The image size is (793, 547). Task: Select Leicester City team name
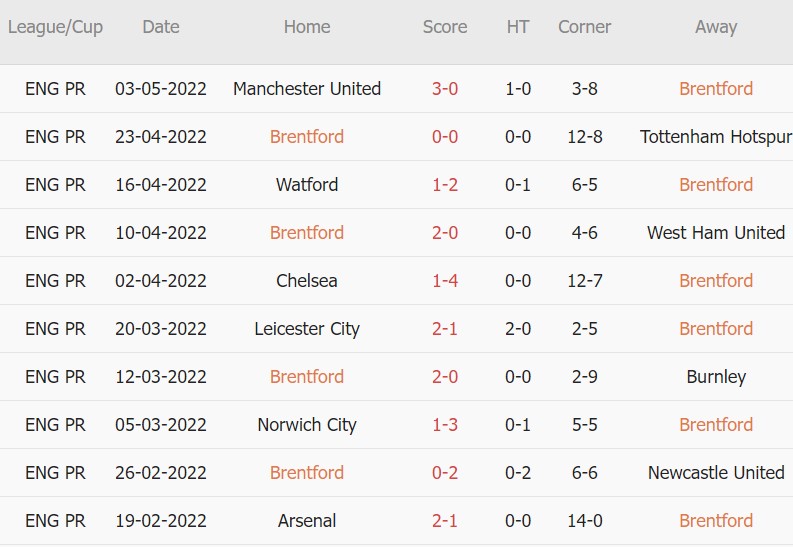tap(307, 329)
